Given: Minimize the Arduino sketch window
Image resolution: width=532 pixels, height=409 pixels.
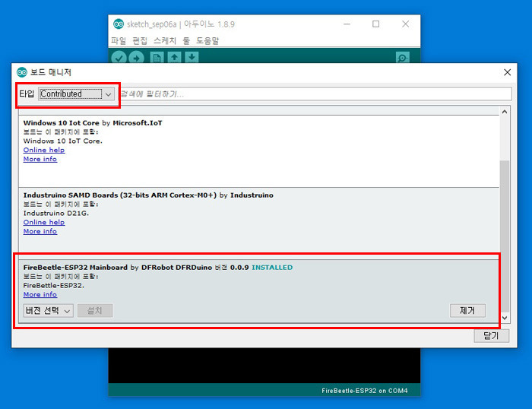Looking at the screenshot, I should pos(347,24).
